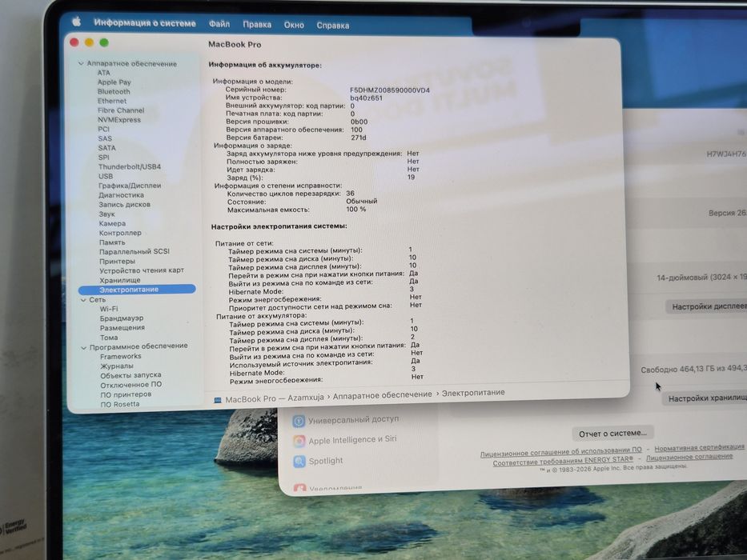Select Звук in the sidebar
The height and width of the screenshot is (560, 747).
106,214
